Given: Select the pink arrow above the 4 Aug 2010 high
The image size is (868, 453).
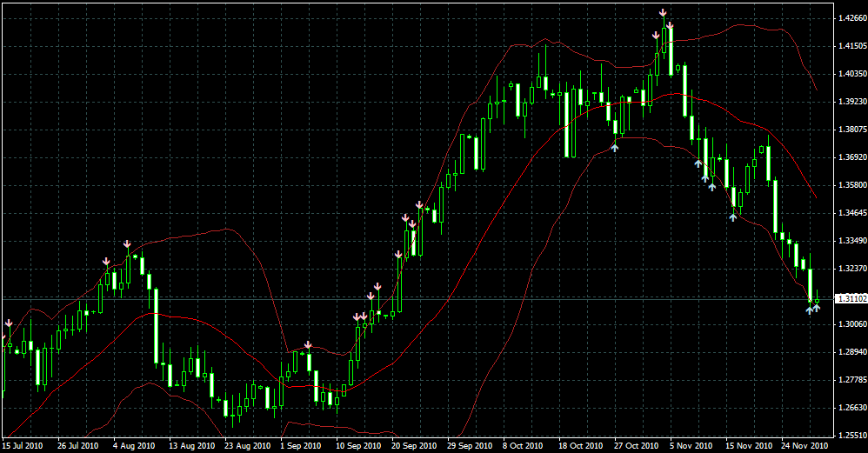Looking at the screenshot, I should point(127,243).
